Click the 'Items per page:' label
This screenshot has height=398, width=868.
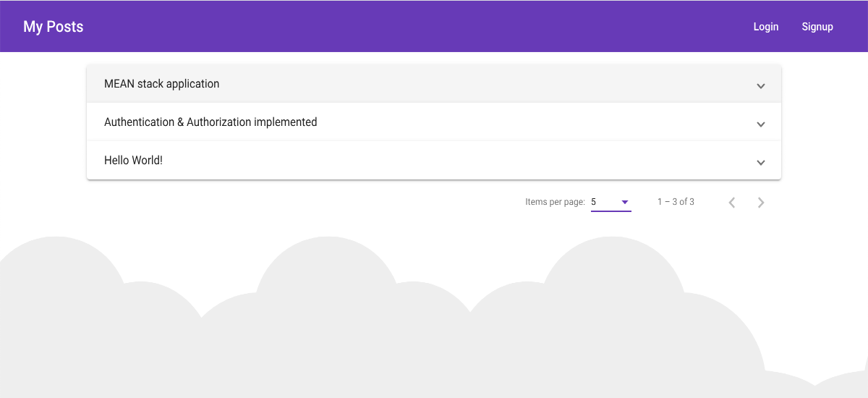tap(555, 202)
